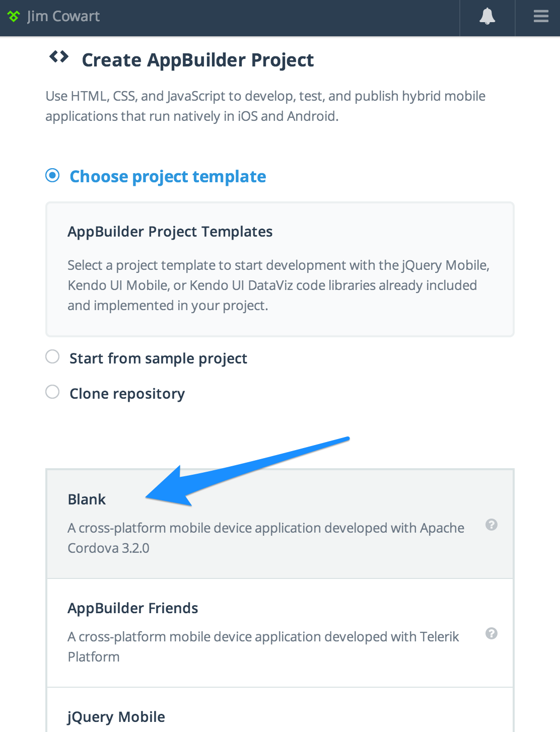
Task: Show help for the Blank template
Action: point(491,525)
